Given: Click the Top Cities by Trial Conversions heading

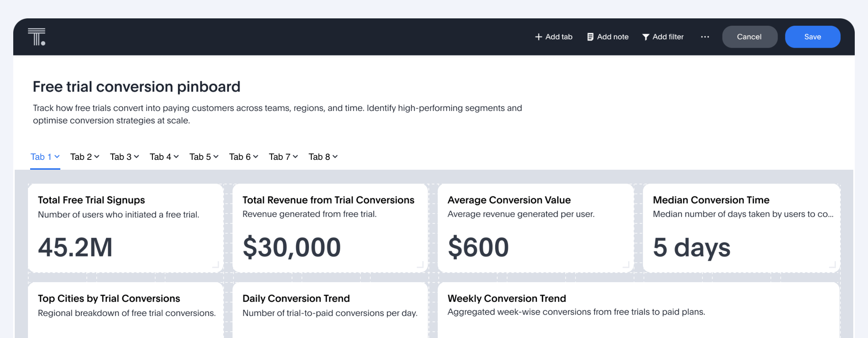Looking at the screenshot, I should tap(109, 298).
